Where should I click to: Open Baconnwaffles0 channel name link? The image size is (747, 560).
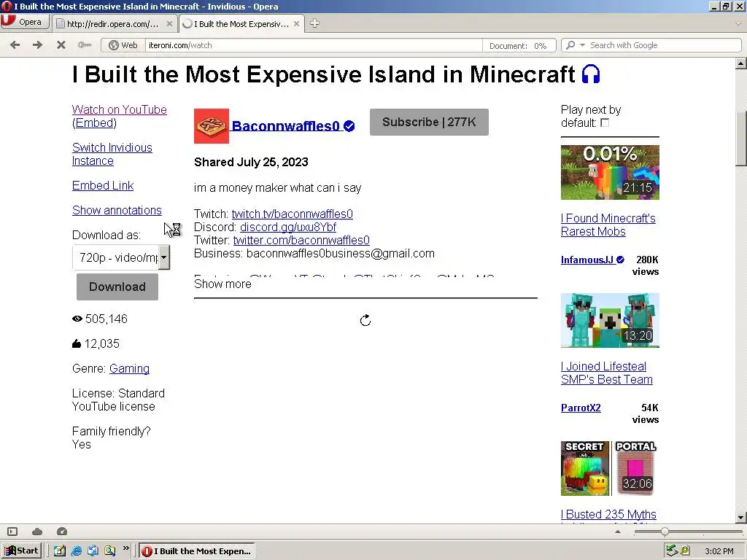[x=285, y=126]
